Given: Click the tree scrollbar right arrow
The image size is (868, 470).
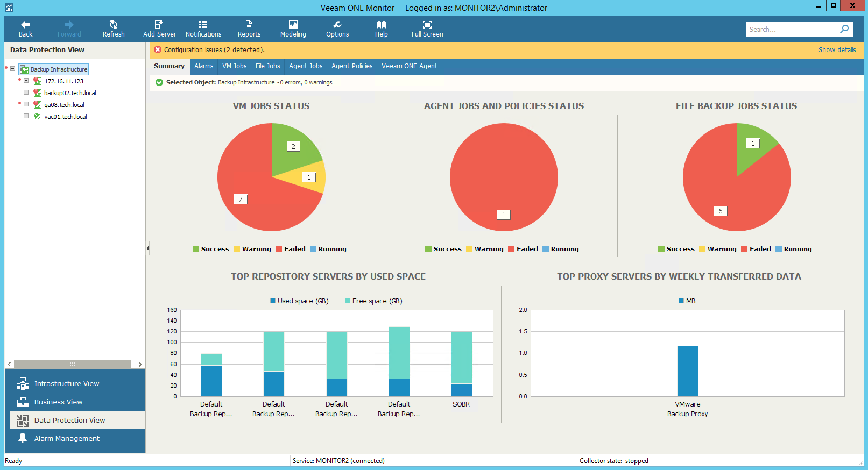Looking at the screenshot, I should pos(140,364).
